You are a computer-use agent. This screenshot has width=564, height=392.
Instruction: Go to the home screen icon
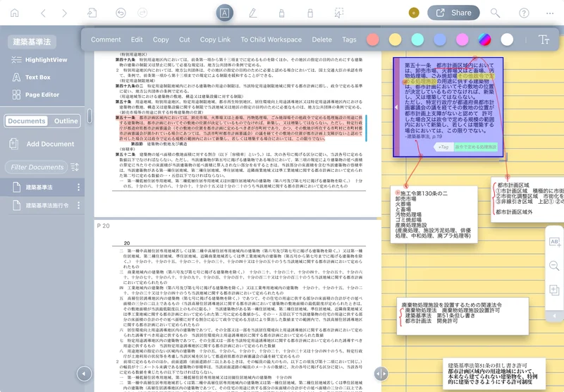(14, 13)
